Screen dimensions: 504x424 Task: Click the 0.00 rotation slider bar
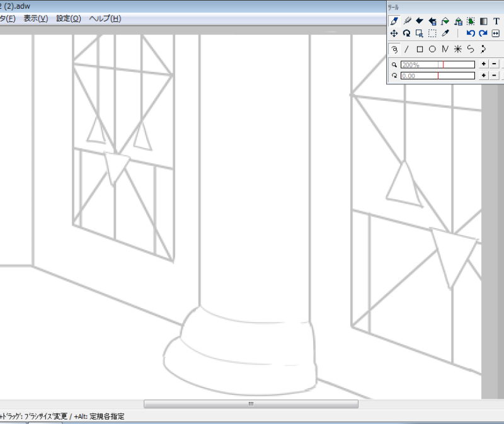438,76
